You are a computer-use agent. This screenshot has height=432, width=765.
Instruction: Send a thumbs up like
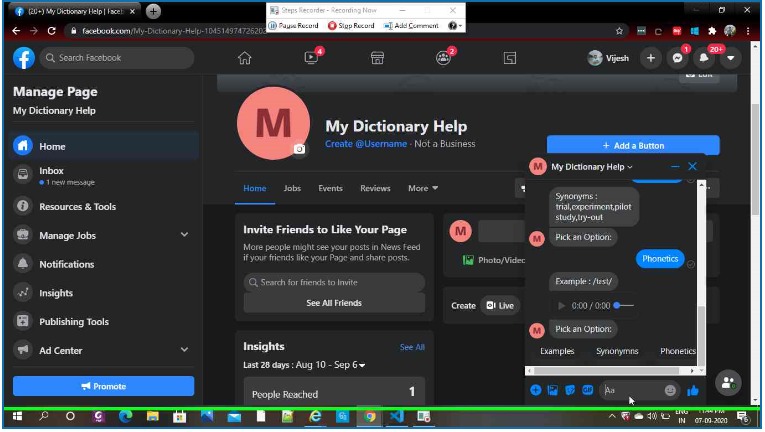[x=693, y=391]
